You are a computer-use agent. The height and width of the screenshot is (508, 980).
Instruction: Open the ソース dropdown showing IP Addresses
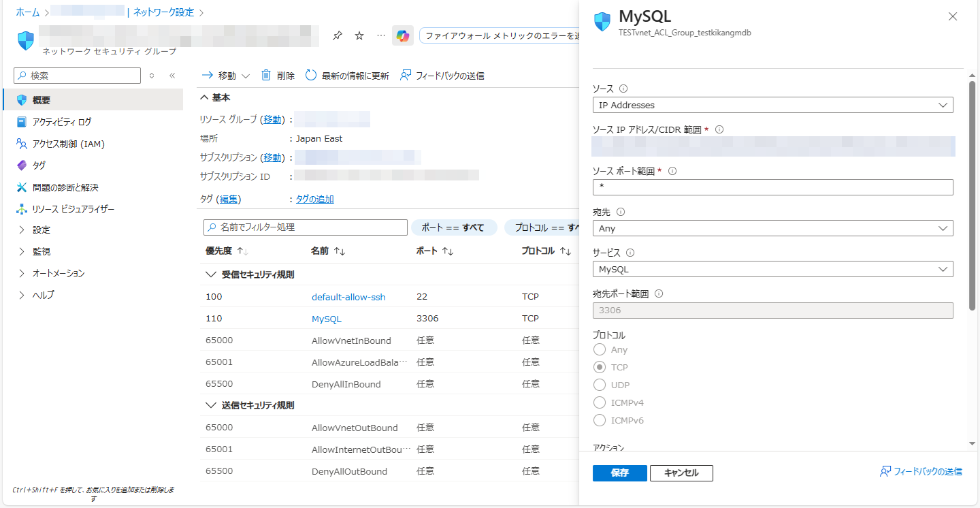(772, 105)
